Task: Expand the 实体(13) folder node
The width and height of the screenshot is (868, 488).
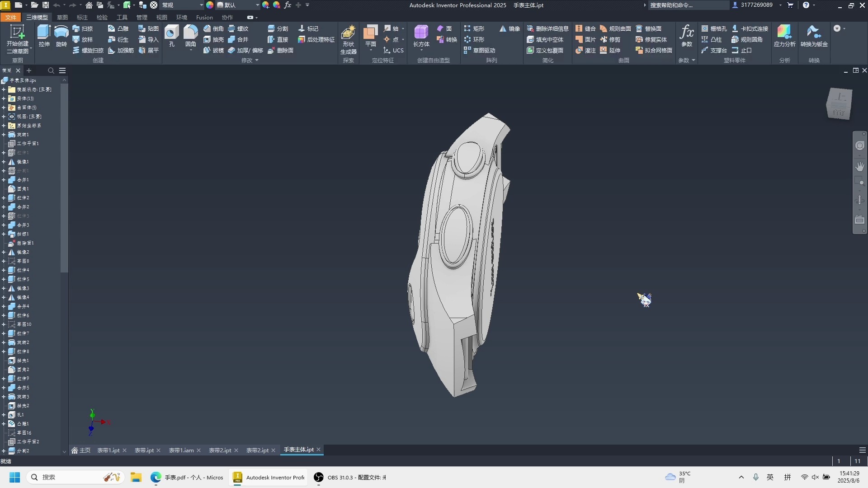Action: click(x=4, y=99)
